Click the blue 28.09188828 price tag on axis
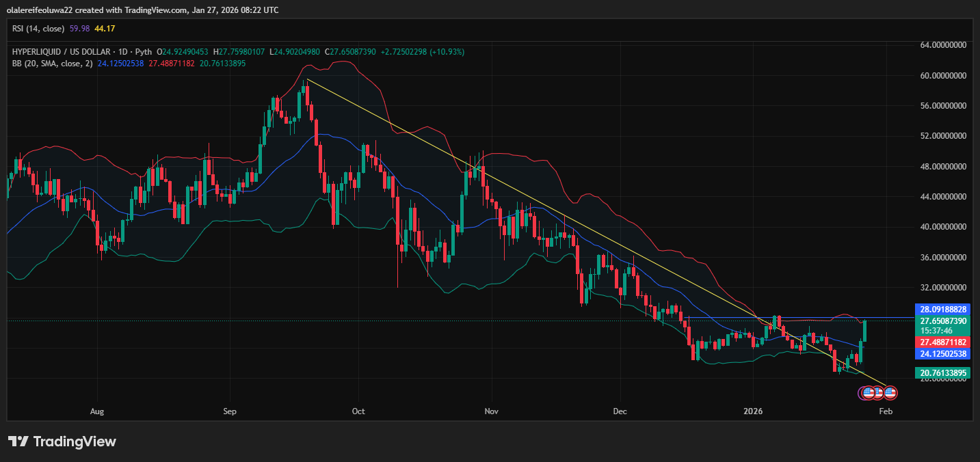Screen dimensions: 980x462 pos(942,310)
